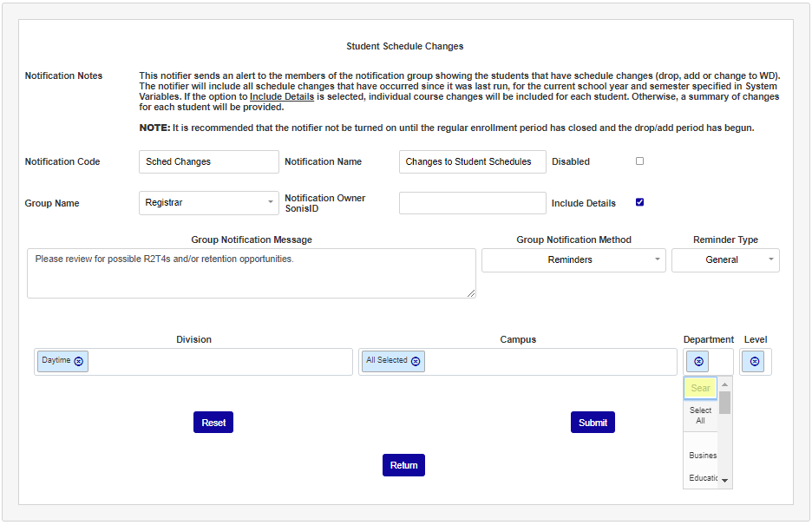Uncheck the Include Details checkbox

coord(639,201)
